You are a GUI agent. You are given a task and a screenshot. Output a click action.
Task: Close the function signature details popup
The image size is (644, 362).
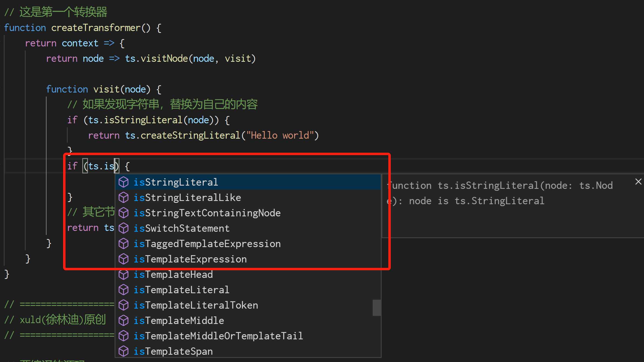click(638, 182)
